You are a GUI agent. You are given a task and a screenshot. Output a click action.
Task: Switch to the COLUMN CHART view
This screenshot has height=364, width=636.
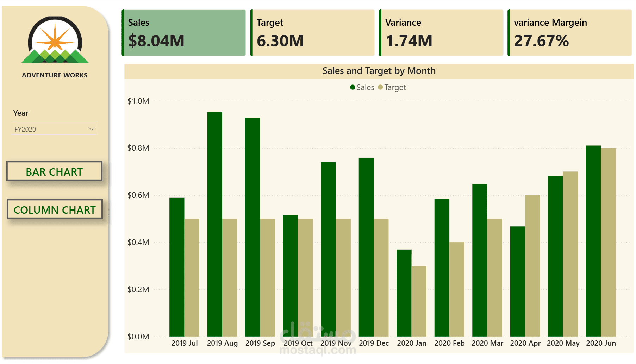(55, 209)
